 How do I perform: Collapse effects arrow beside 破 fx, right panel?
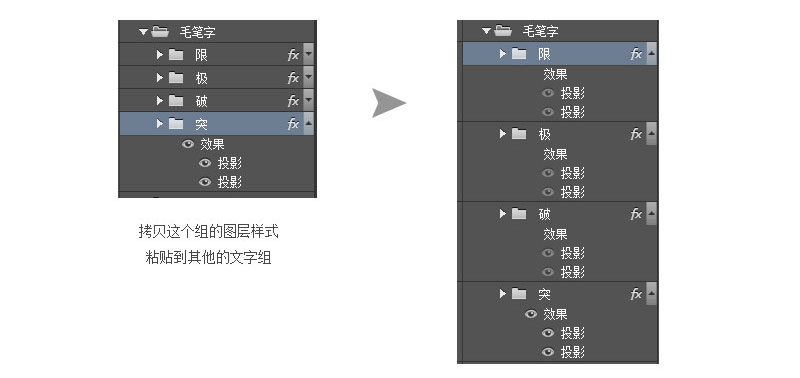click(652, 214)
